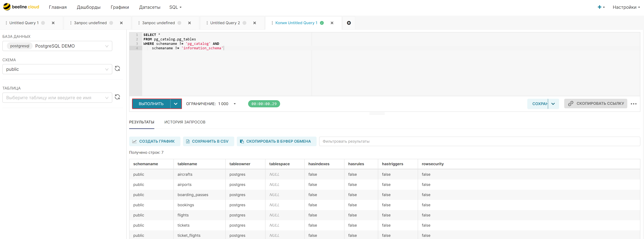Open the database PostgreSQL DEMO dropdown
The height and width of the screenshot is (239, 644).
coord(57,46)
